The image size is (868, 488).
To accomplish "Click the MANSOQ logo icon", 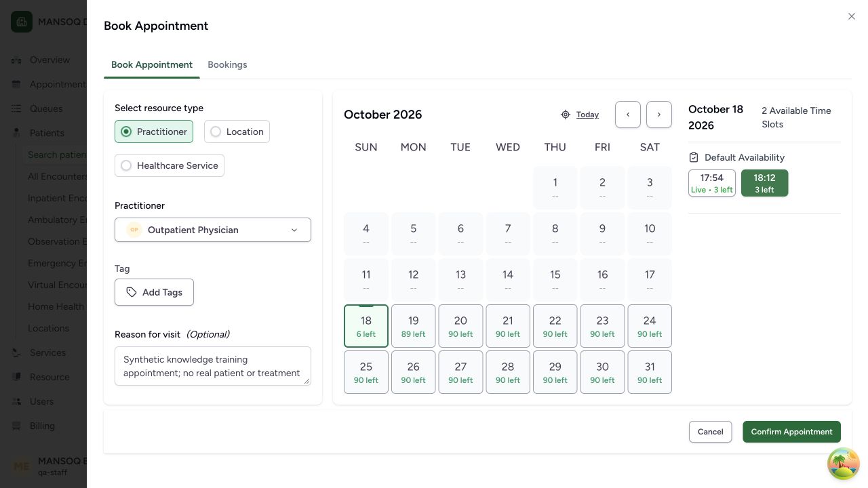I will click(x=22, y=22).
